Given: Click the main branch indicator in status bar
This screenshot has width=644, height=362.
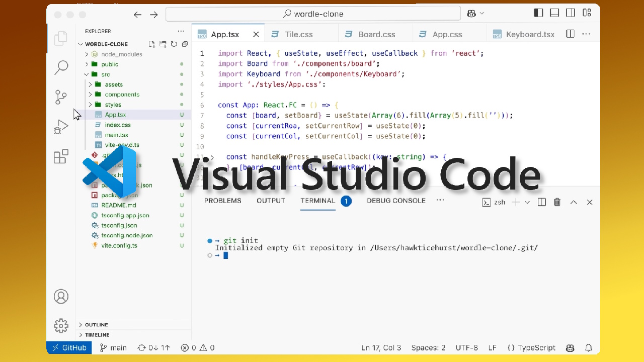Looking at the screenshot, I should click(113, 347).
